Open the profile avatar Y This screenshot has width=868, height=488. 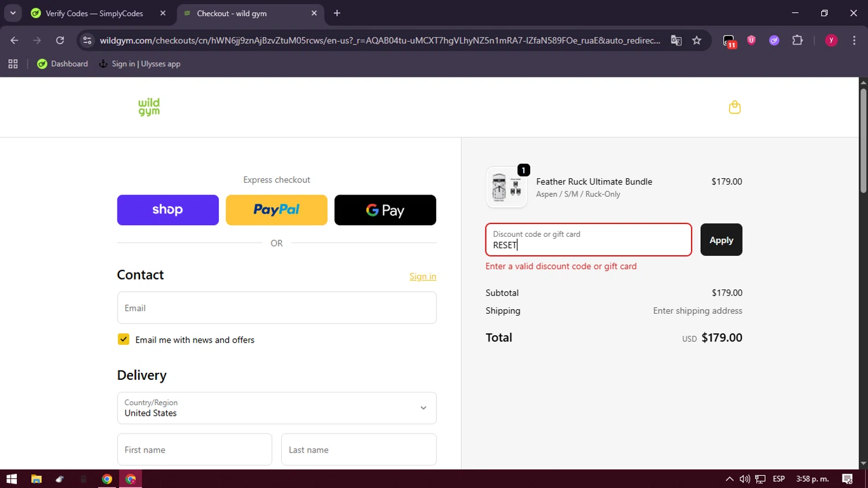831,41
